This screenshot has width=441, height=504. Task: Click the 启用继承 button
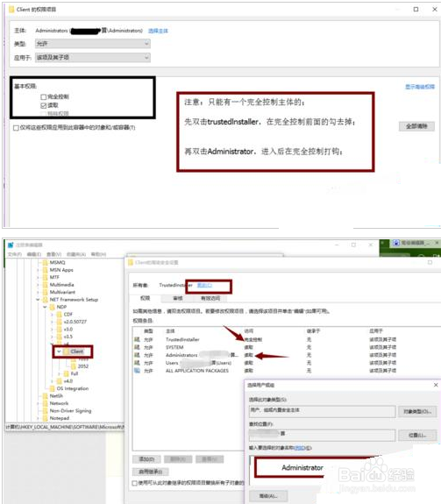point(151,472)
